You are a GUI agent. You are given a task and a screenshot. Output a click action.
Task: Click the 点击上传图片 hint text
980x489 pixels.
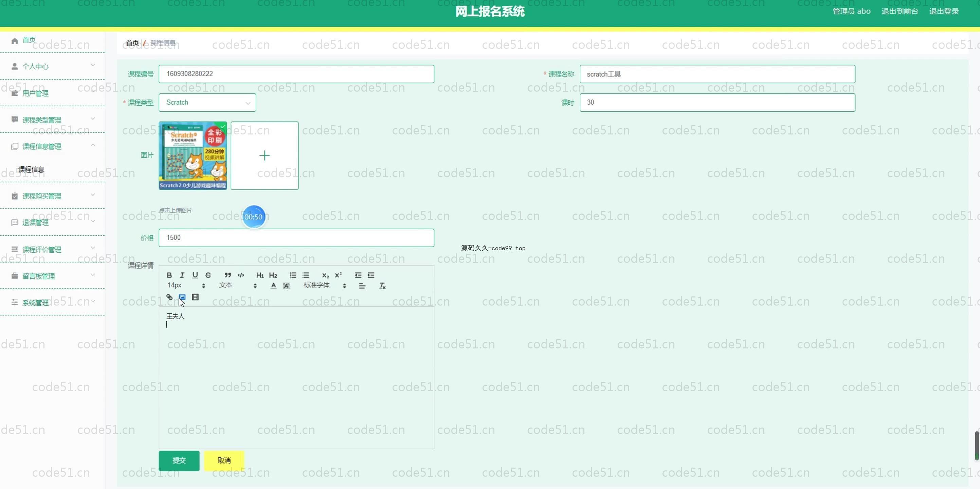pos(175,210)
